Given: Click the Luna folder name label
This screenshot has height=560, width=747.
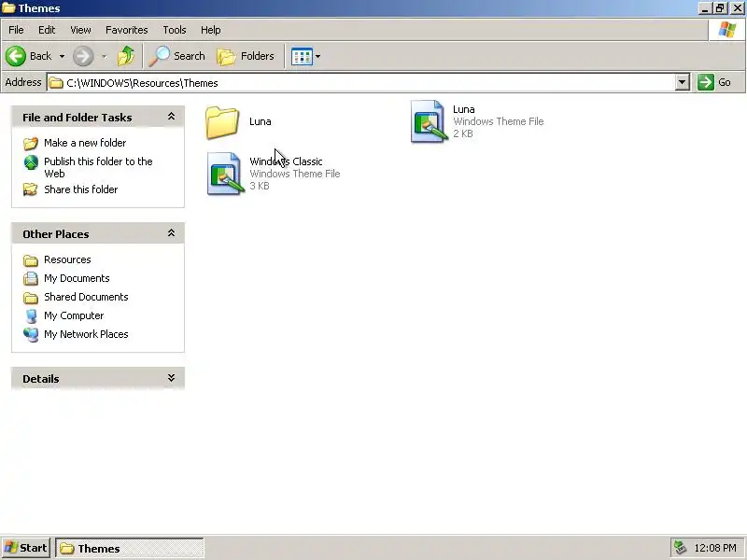Looking at the screenshot, I should pos(261,121).
